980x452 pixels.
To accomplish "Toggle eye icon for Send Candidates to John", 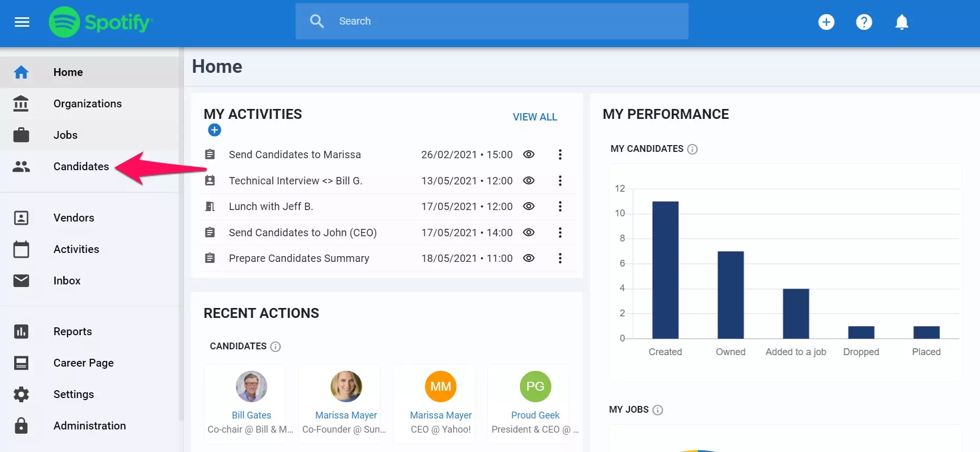I will point(529,233).
